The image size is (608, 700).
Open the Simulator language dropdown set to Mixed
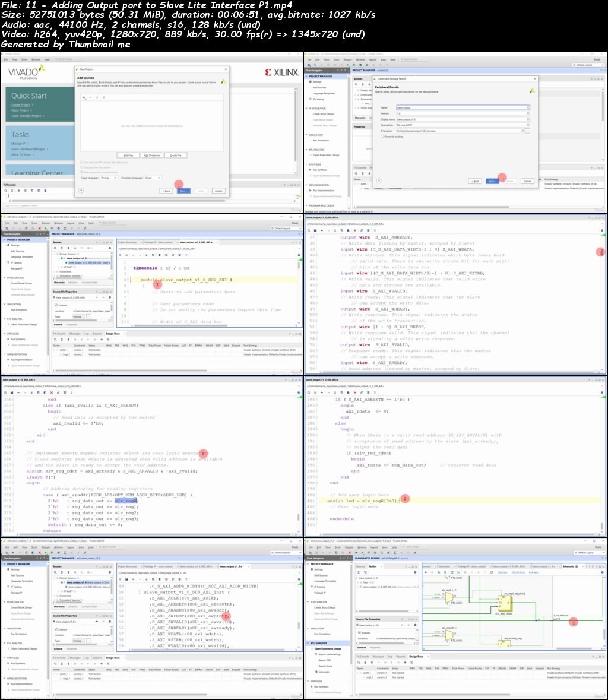point(152,178)
